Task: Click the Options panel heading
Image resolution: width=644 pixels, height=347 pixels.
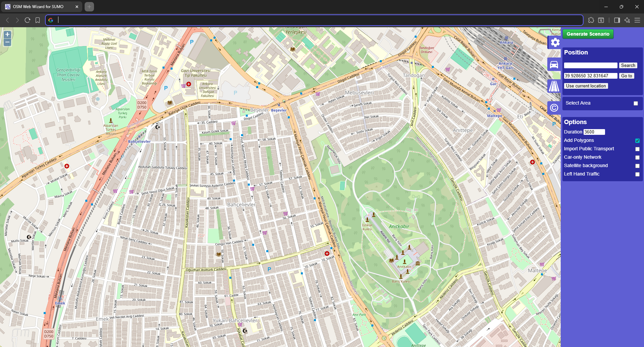Action: tap(575, 122)
